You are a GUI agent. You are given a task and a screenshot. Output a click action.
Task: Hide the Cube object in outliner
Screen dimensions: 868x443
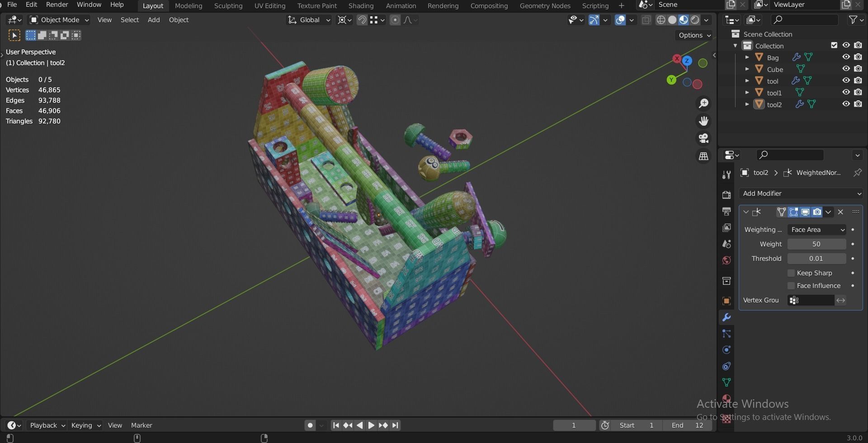[x=846, y=69]
